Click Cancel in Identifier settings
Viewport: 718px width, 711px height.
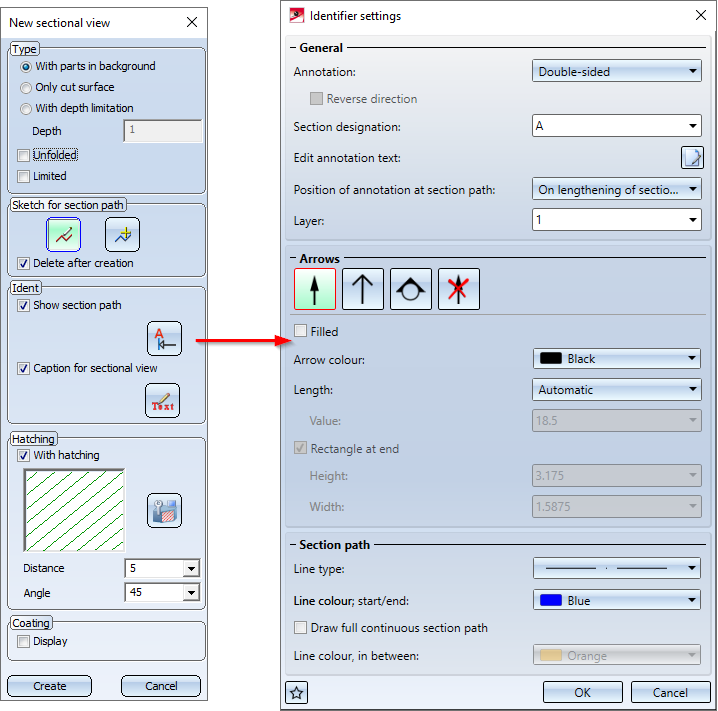coord(670,692)
